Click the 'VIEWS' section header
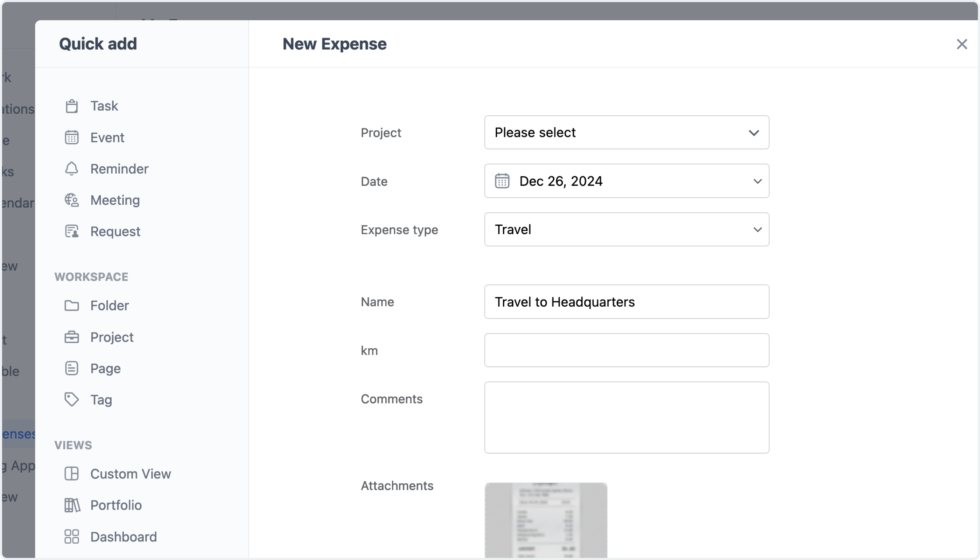The width and height of the screenshot is (980, 560). (x=73, y=445)
